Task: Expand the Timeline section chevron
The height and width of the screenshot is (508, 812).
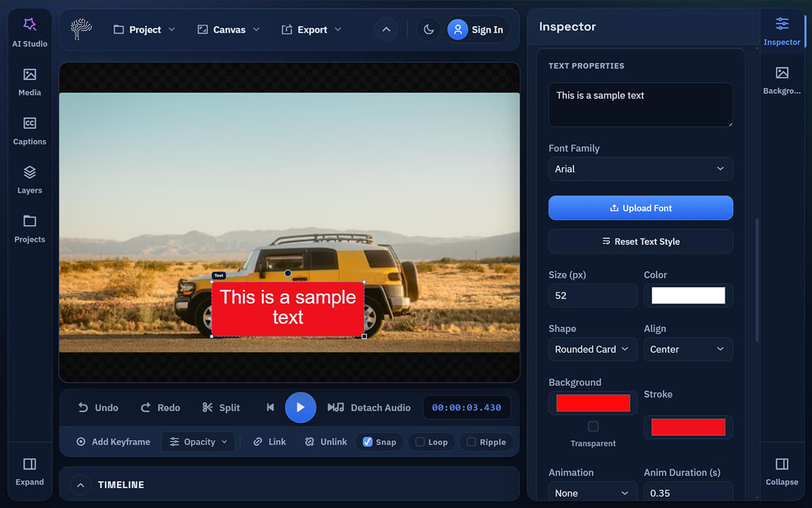Action: (x=80, y=485)
